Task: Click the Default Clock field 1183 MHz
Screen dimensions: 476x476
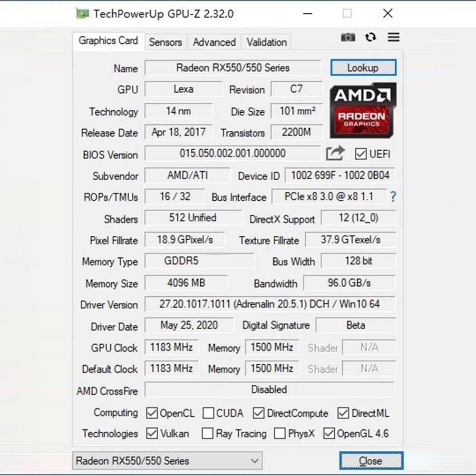Action: click(x=172, y=368)
